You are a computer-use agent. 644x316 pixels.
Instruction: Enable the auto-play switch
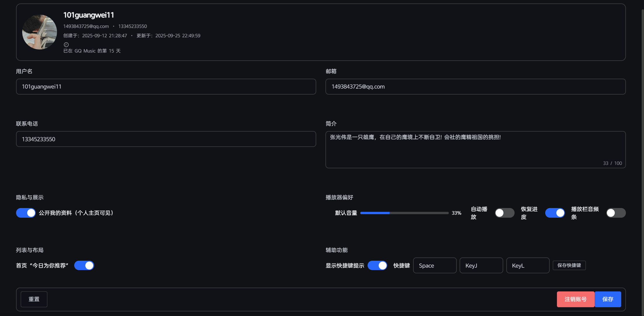tap(505, 213)
